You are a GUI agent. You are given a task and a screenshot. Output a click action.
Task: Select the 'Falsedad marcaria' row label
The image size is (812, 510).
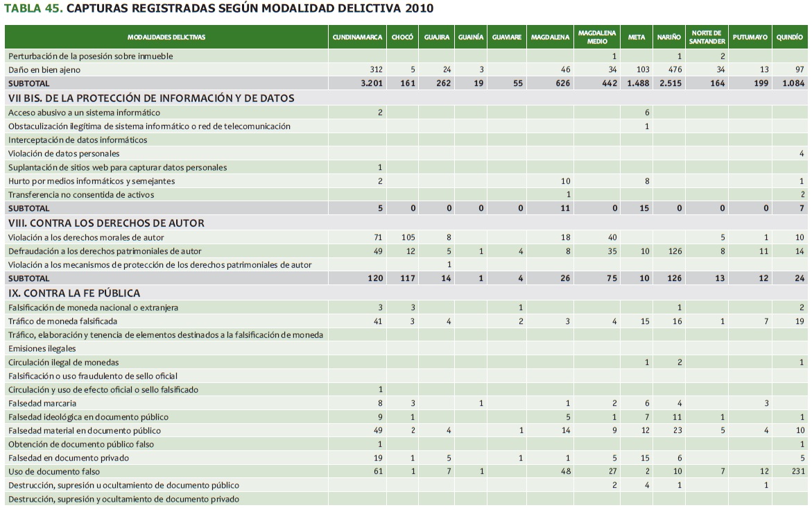42,403
